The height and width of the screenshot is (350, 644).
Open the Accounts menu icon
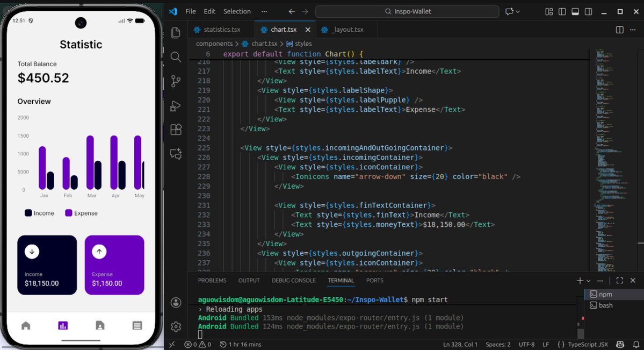coord(176,303)
